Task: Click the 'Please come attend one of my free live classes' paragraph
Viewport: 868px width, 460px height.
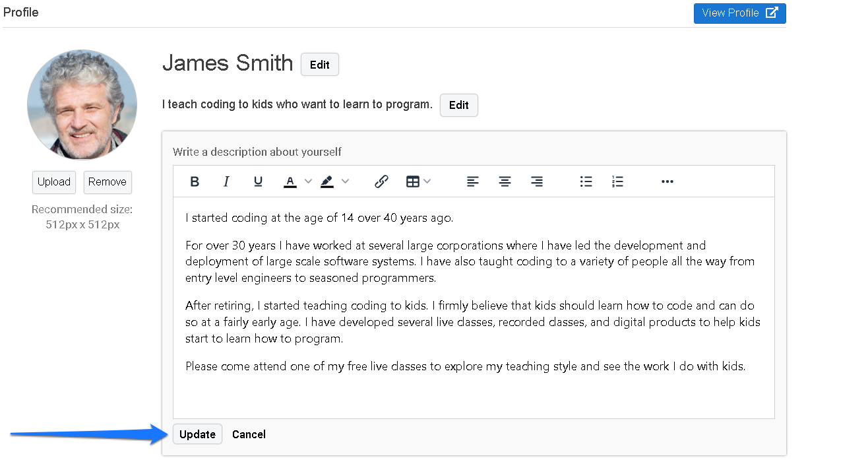Action: (x=465, y=366)
